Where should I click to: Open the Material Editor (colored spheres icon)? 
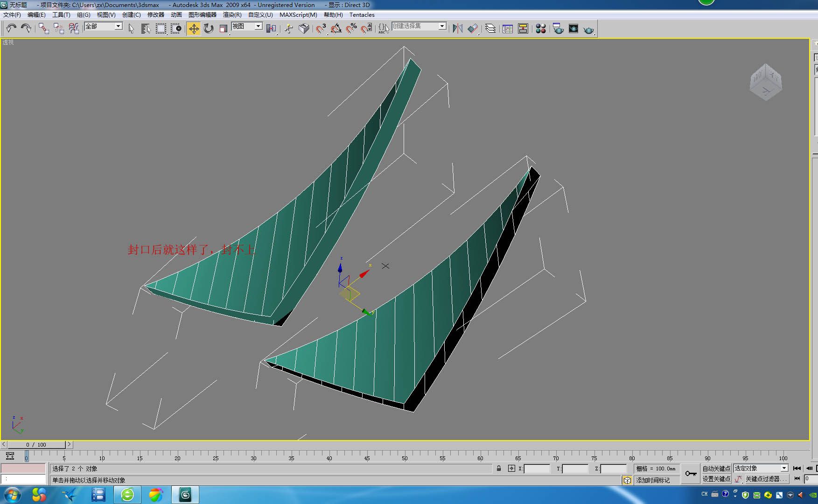[x=540, y=28]
